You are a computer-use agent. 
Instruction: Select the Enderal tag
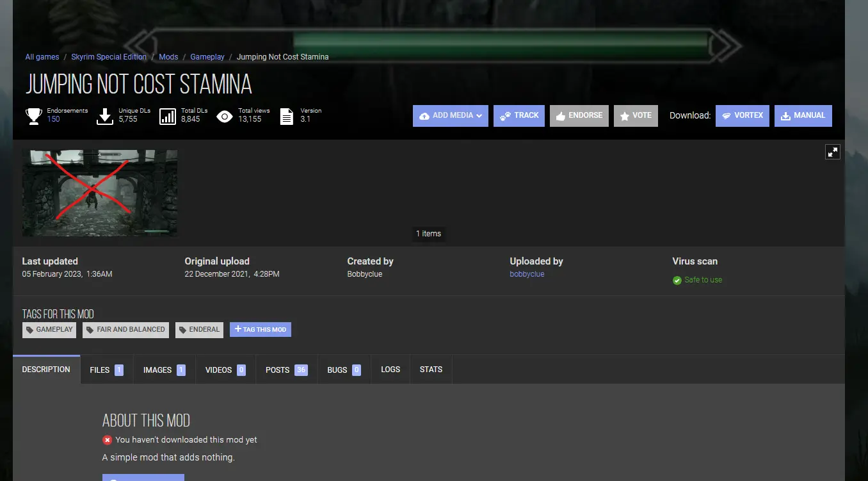coord(199,330)
